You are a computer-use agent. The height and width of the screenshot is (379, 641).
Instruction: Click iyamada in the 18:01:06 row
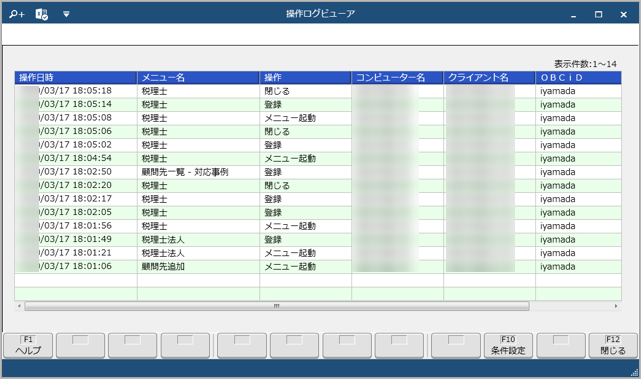coord(558,267)
